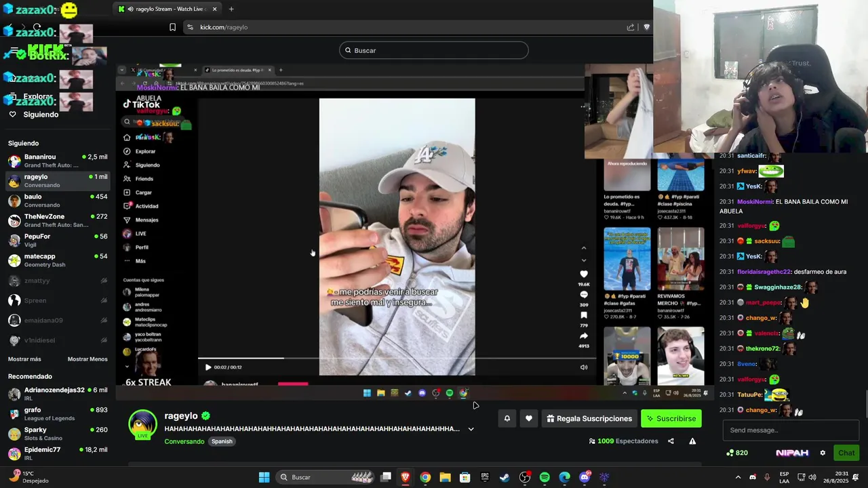Click the heart icon beside Siguiendo in sidebar
Viewport: 868px width, 488px height.
[12, 115]
